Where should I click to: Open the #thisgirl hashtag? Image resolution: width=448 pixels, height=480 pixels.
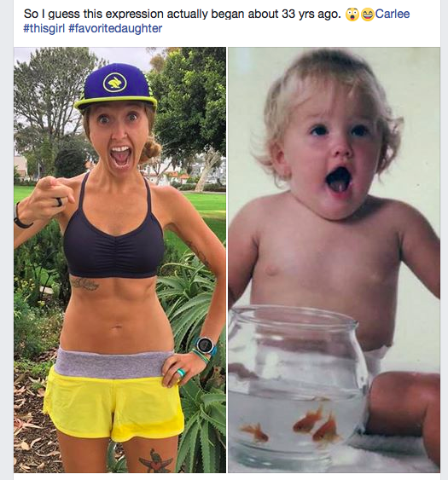(x=44, y=28)
